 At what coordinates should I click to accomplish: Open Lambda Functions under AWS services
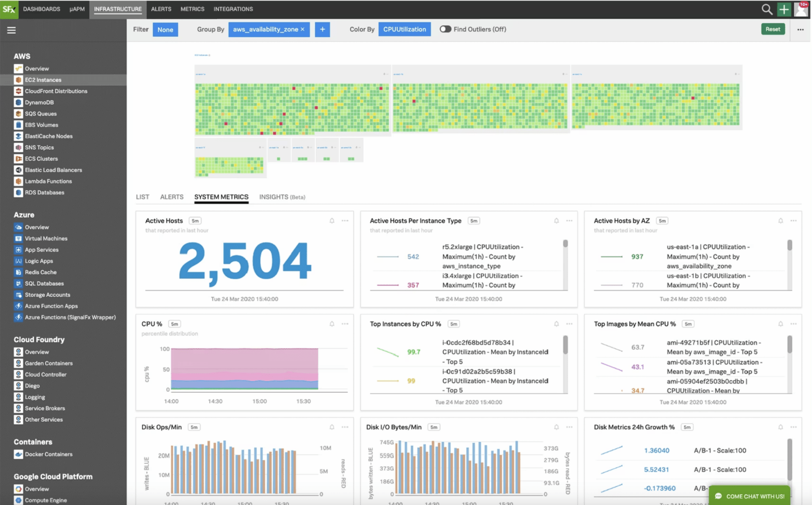tap(48, 181)
